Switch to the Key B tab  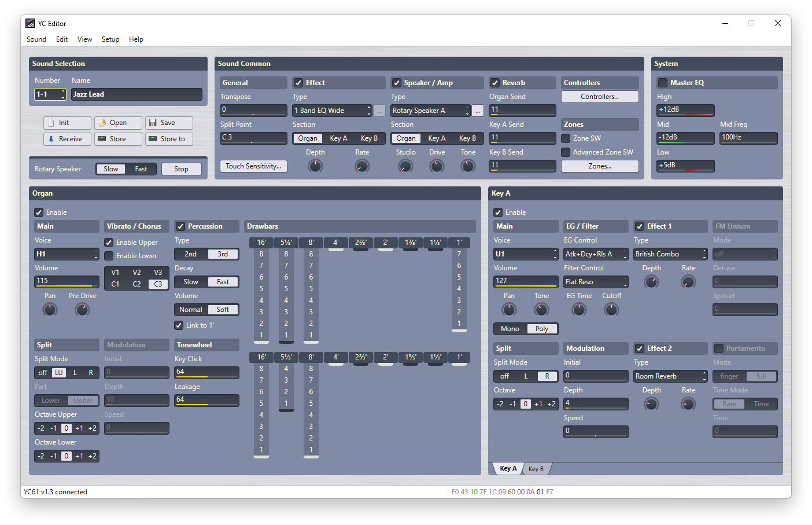coord(536,469)
